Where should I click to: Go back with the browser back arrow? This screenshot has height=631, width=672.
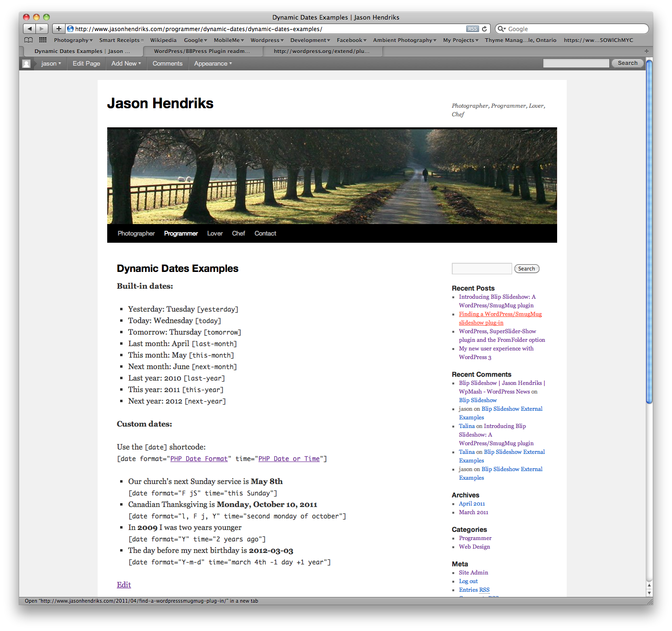coord(29,29)
